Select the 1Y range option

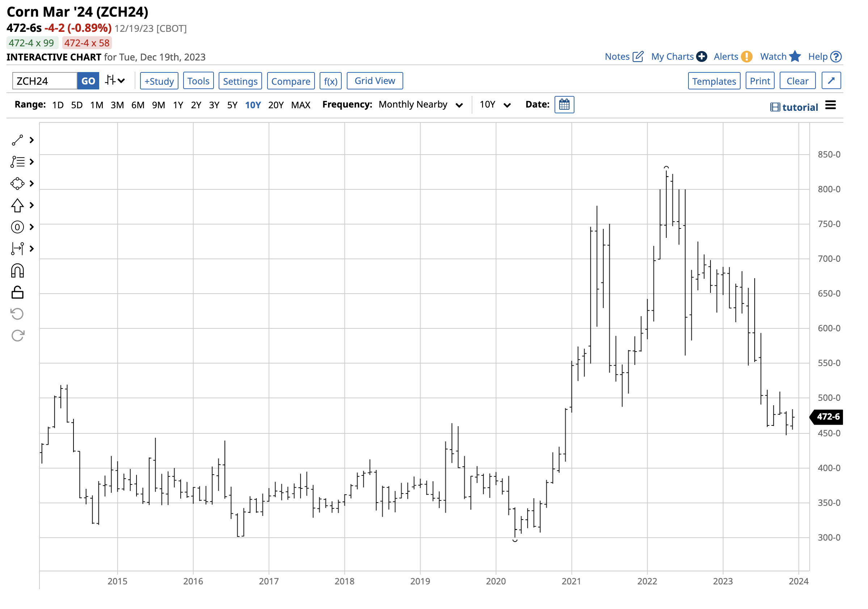[x=178, y=105]
